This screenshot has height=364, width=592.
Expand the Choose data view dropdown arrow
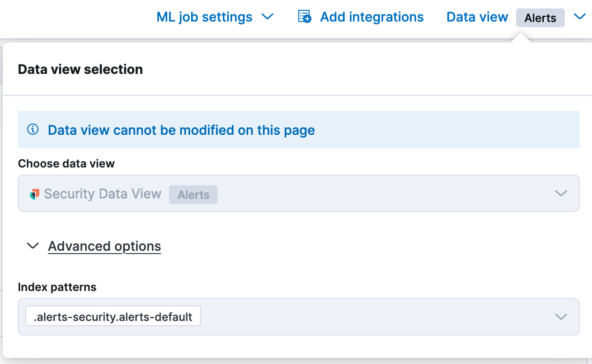[561, 193]
